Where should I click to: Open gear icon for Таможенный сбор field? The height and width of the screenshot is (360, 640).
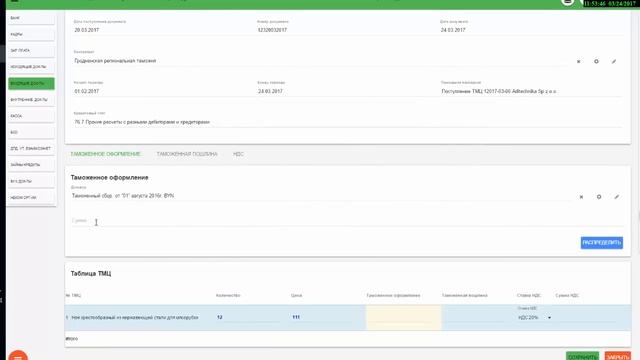coord(599,197)
